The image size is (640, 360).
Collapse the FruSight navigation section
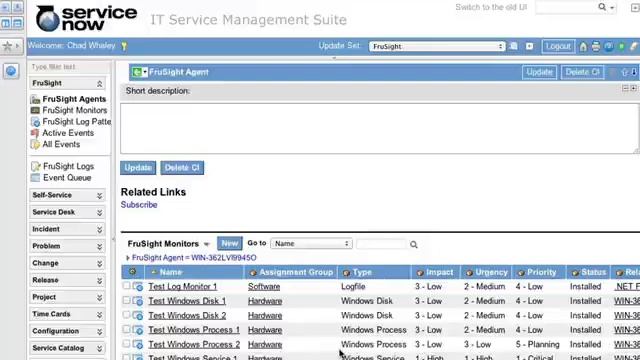coord(99,84)
